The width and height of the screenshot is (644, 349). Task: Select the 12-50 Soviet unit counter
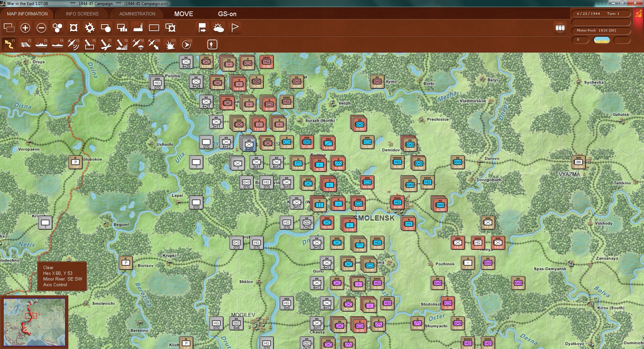point(328,143)
